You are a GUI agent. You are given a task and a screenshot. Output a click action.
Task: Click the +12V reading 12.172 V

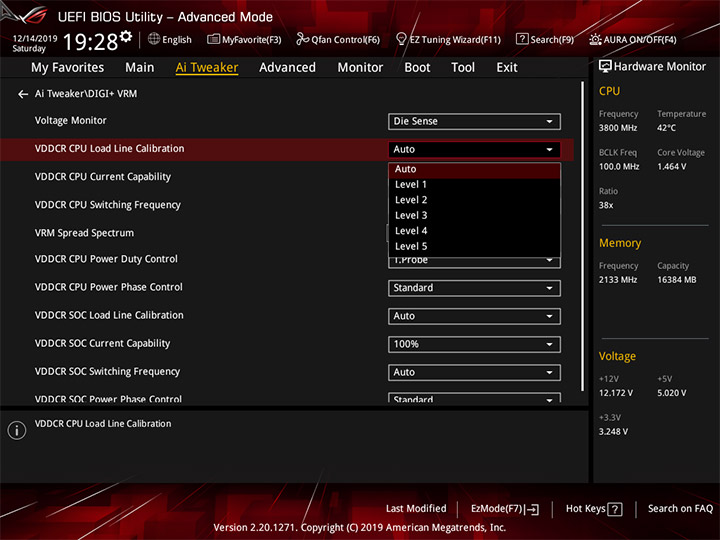pyautogui.click(x=616, y=394)
